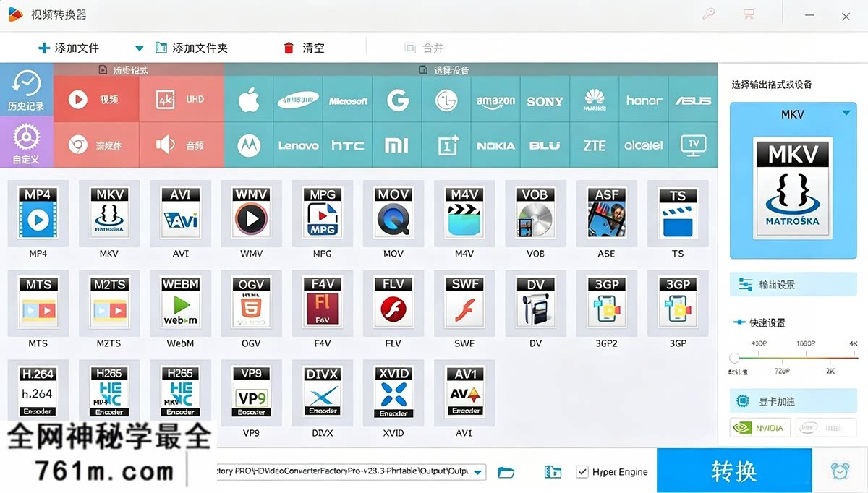Click the 显卡加速 GPU acceleration button
This screenshot has width=868, height=493.
point(793,401)
